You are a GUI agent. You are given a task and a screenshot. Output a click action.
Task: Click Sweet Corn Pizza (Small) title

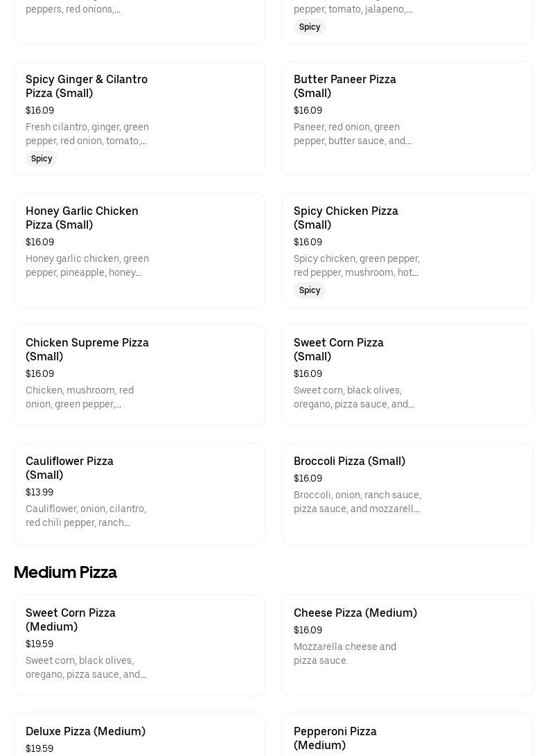click(x=338, y=349)
